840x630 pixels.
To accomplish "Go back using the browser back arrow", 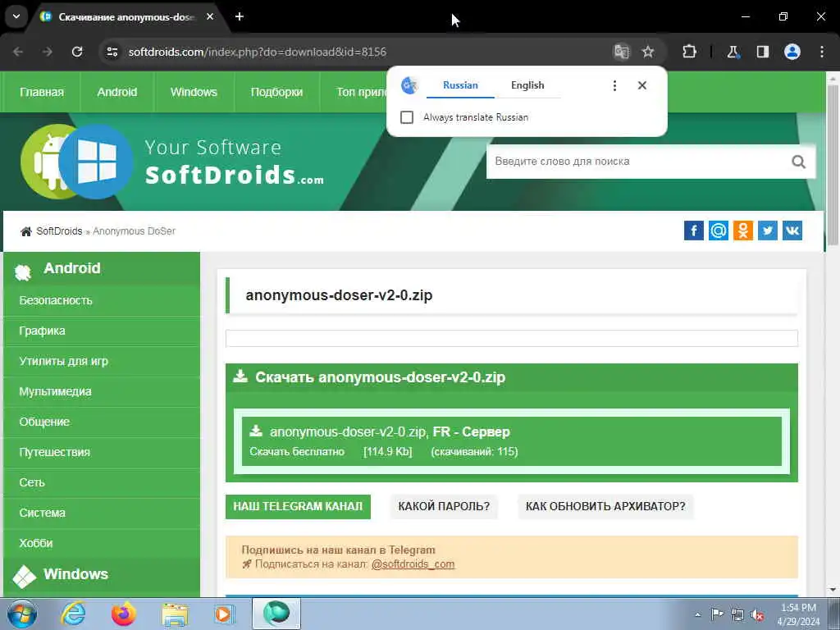I will [18, 52].
